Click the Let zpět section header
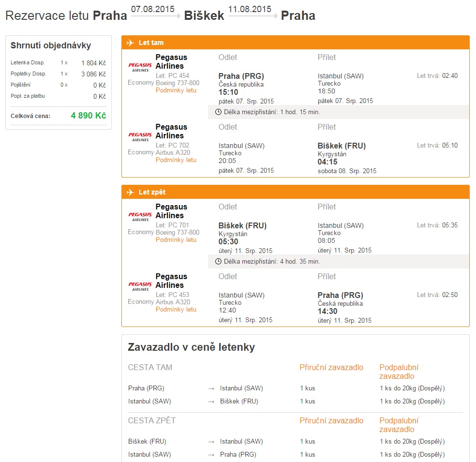 point(296,192)
